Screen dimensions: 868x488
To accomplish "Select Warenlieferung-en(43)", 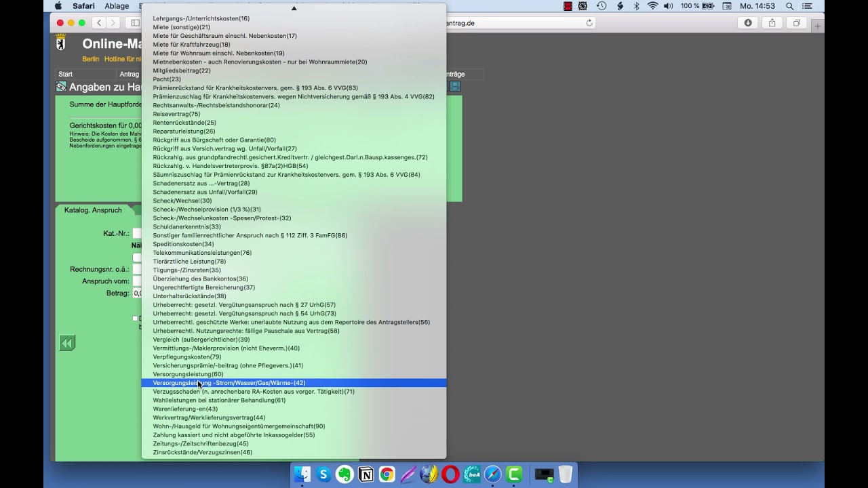I will pyautogui.click(x=294, y=409).
